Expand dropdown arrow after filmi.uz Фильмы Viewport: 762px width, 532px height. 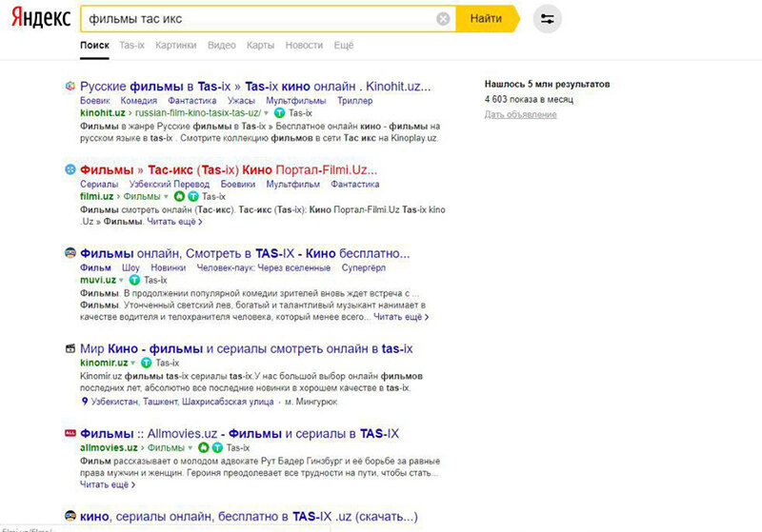point(166,197)
